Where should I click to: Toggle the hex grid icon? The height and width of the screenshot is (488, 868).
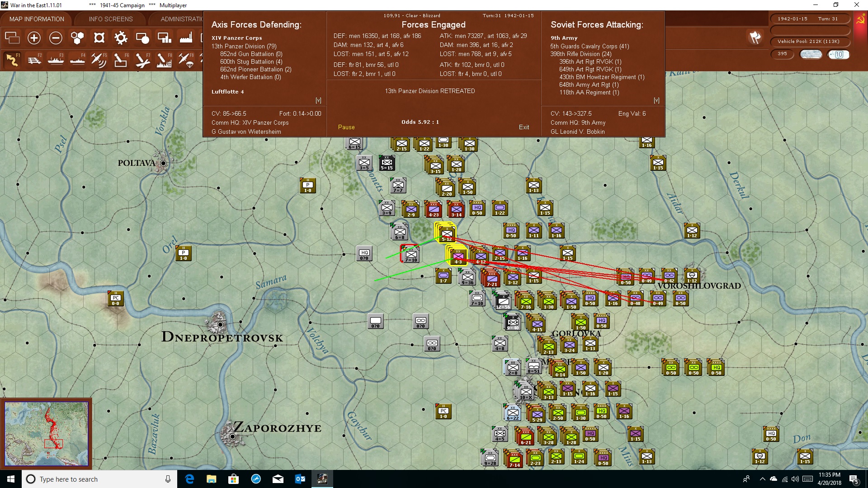[x=77, y=38]
